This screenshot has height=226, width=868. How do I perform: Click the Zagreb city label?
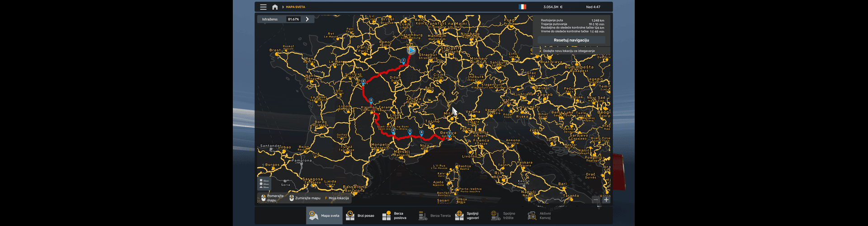click(545, 94)
